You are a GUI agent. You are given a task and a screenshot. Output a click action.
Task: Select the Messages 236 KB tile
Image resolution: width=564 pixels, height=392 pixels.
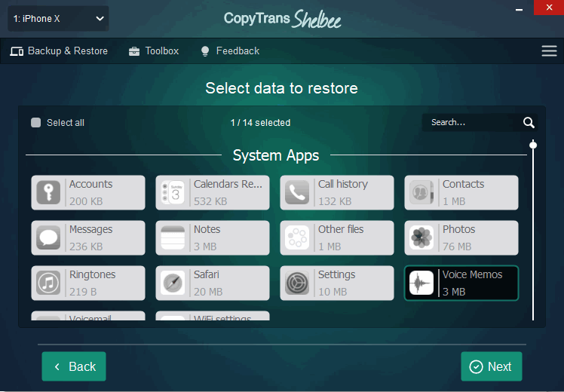(88, 237)
